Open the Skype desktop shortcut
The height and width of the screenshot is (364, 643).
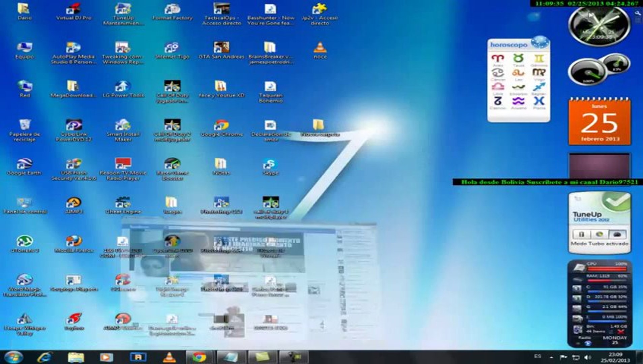(271, 166)
